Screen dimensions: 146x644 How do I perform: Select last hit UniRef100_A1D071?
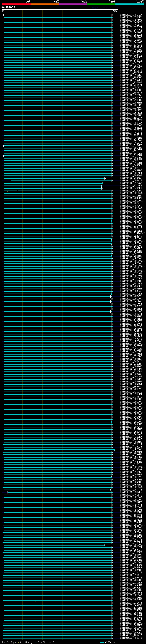click(x=131, y=638)
